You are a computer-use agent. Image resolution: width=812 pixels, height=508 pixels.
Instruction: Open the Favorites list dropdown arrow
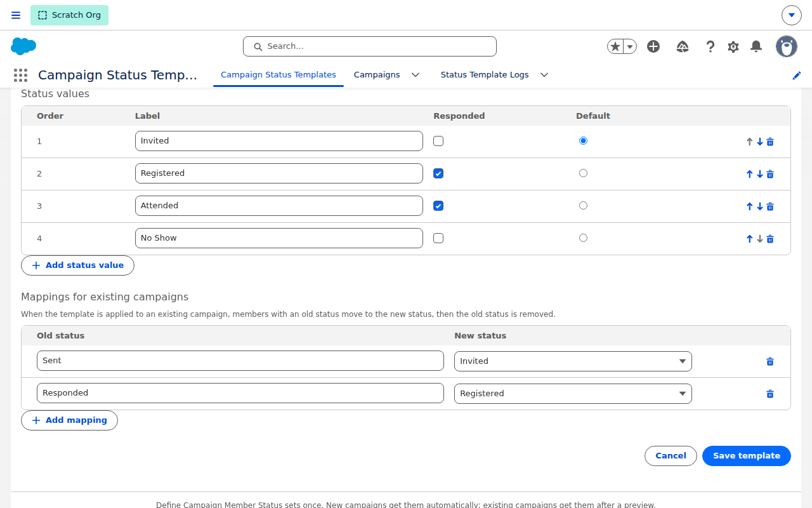click(630, 46)
